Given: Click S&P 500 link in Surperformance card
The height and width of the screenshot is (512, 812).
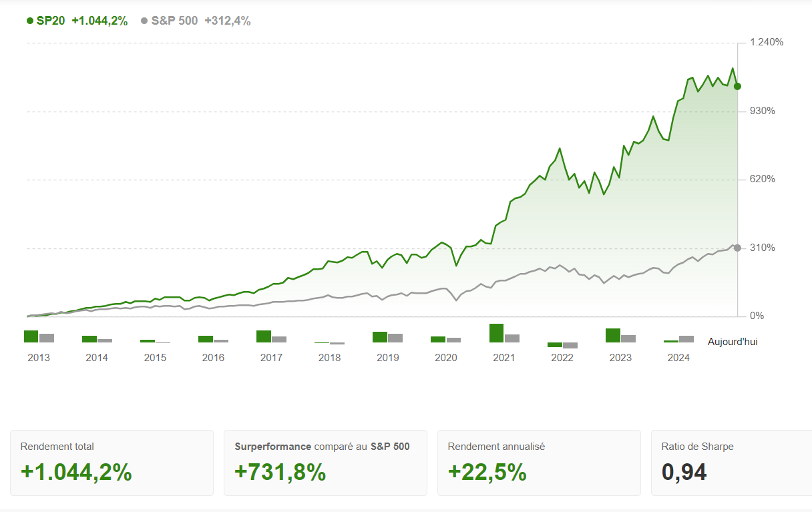Looking at the screenshot, I should (x=390, y=447).
